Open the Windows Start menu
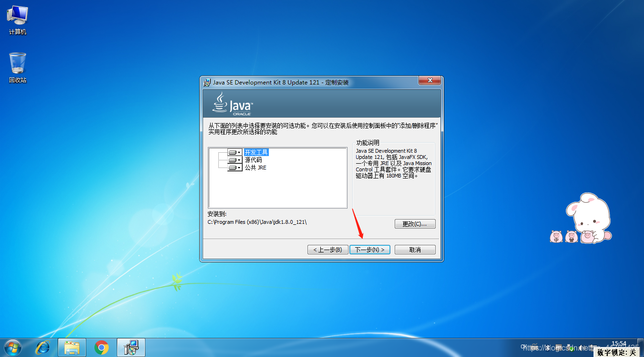Screen dimensions: 644x357 click(x=13, y=347)
